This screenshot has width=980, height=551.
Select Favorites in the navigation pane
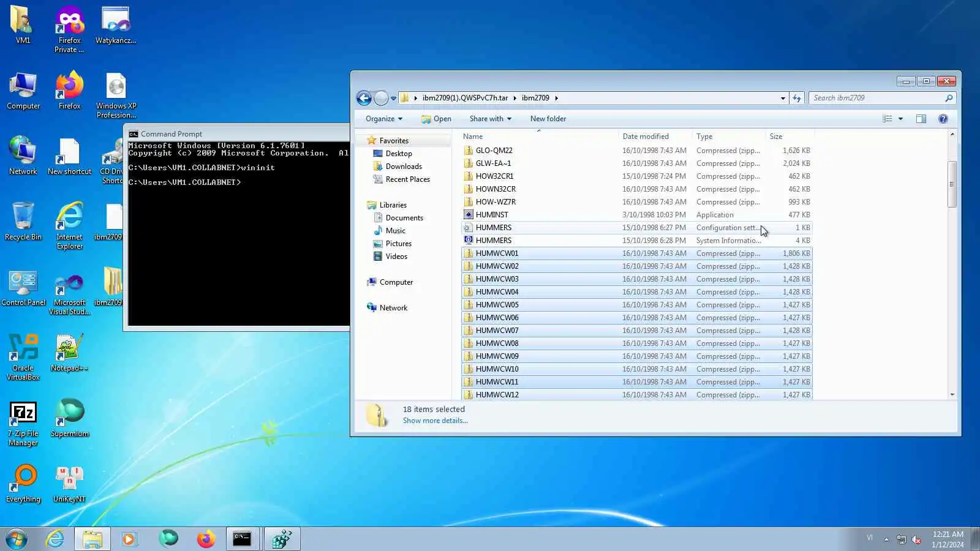(x=394, y=141)
